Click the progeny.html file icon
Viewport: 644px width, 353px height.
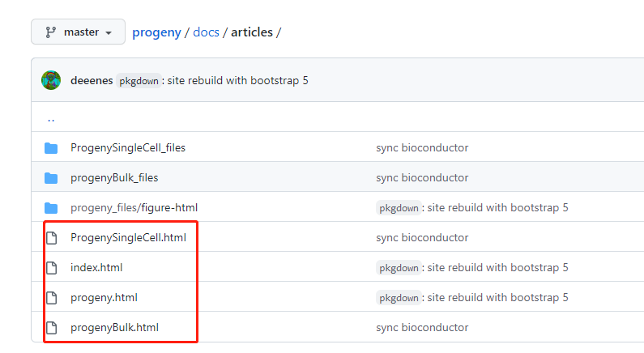click(x=52, y=298)
